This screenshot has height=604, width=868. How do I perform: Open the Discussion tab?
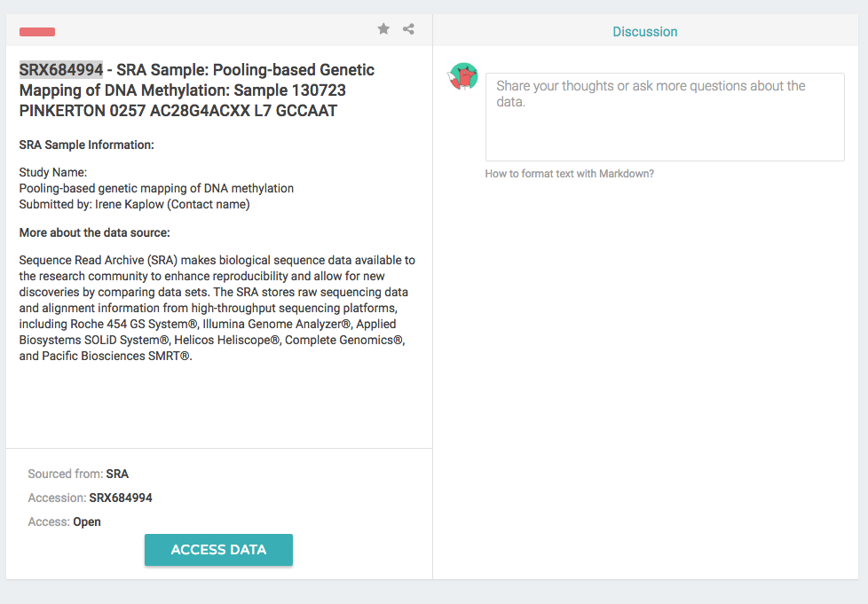(645, 32)
